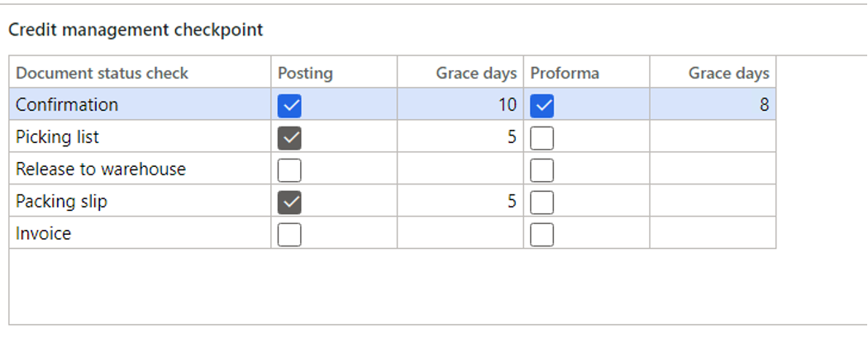Select the Picking list row
The height and width of the screenshot is (344, 868).
click(58, 137)
